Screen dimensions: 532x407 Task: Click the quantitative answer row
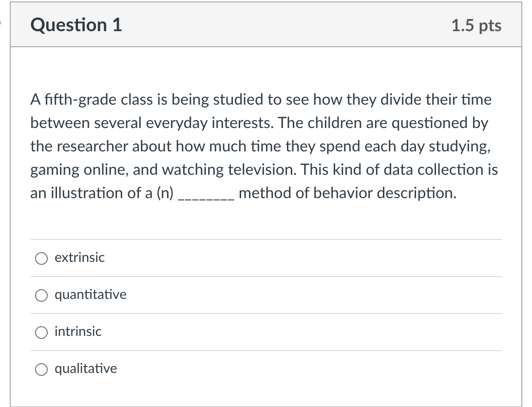(266, 295)
